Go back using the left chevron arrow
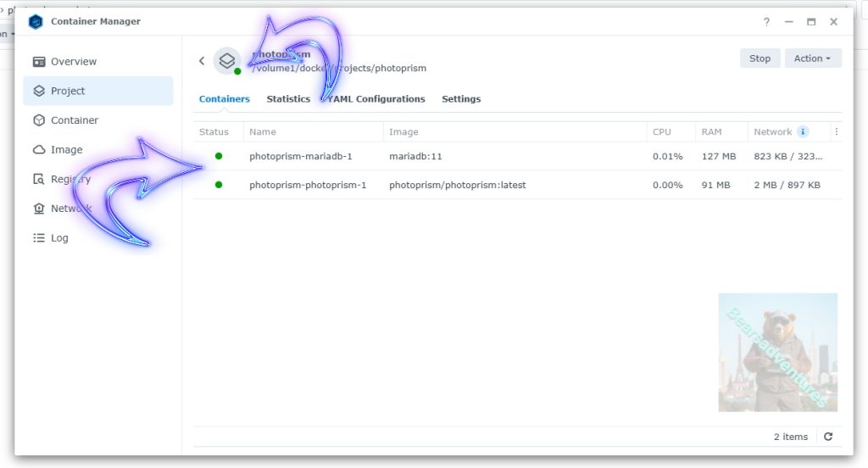The height and width of the screenshot is (468, 868). tap(202, 61)
